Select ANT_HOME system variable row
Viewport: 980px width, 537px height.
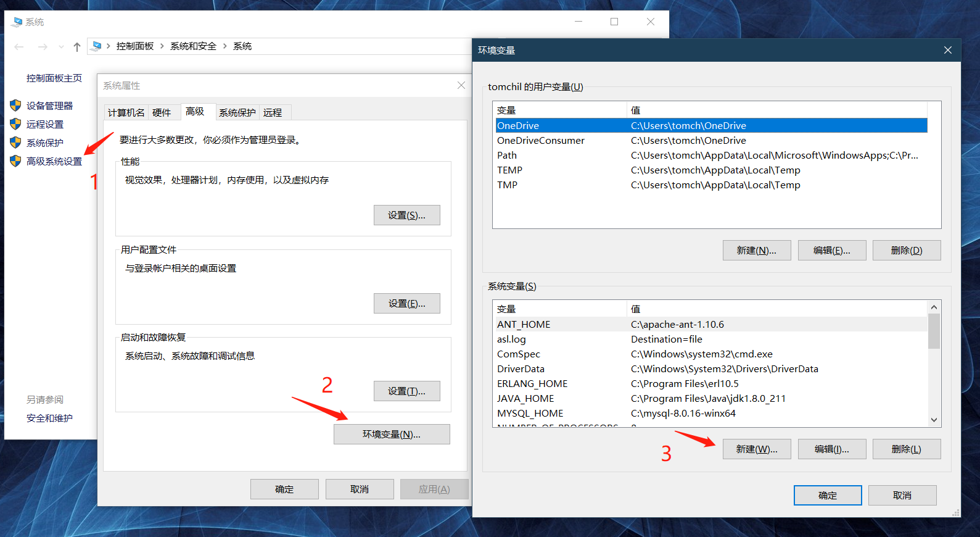point(712,325)
